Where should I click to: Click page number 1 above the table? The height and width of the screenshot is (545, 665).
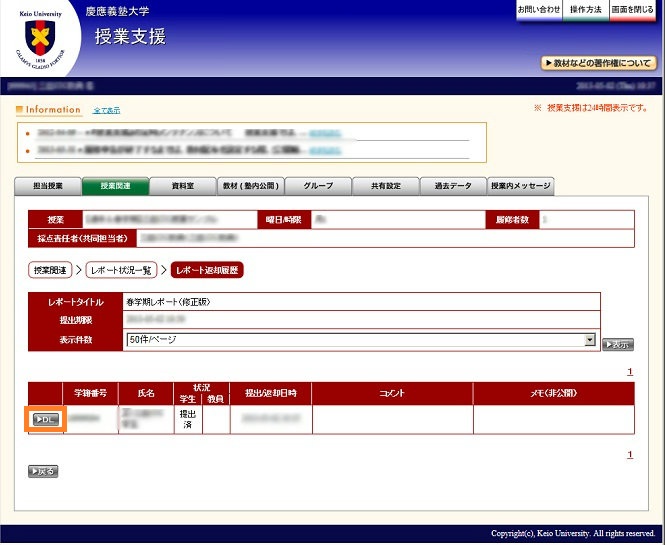click(630, 372)
